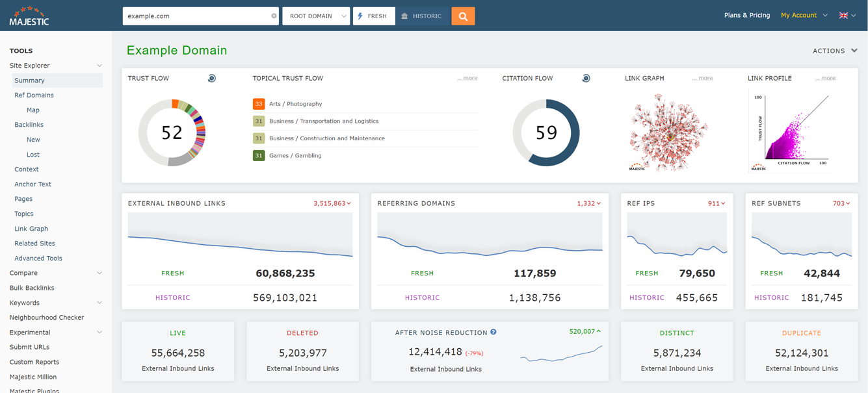Click the example.com search input field
Screen dimensions: 868x393
tap(195, 16)
